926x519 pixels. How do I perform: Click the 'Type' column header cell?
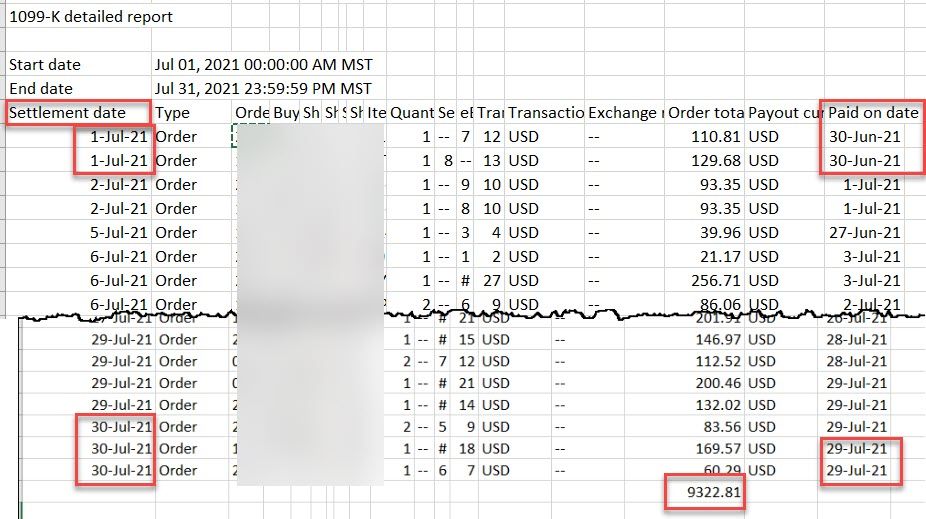(173, 113)
